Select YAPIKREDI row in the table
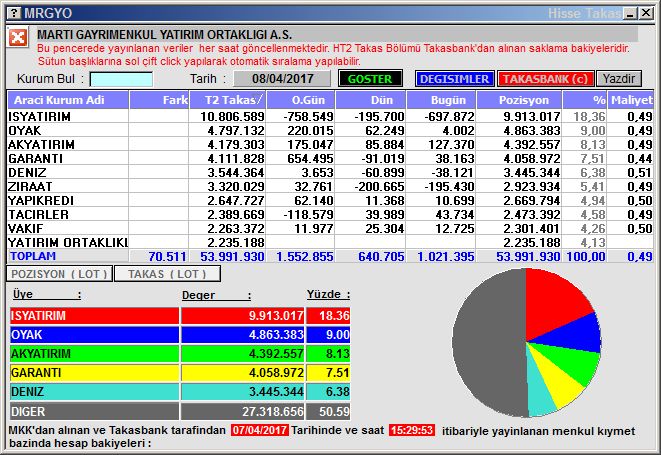The height and width of the screenshot is (455, 661). [330, 200]
